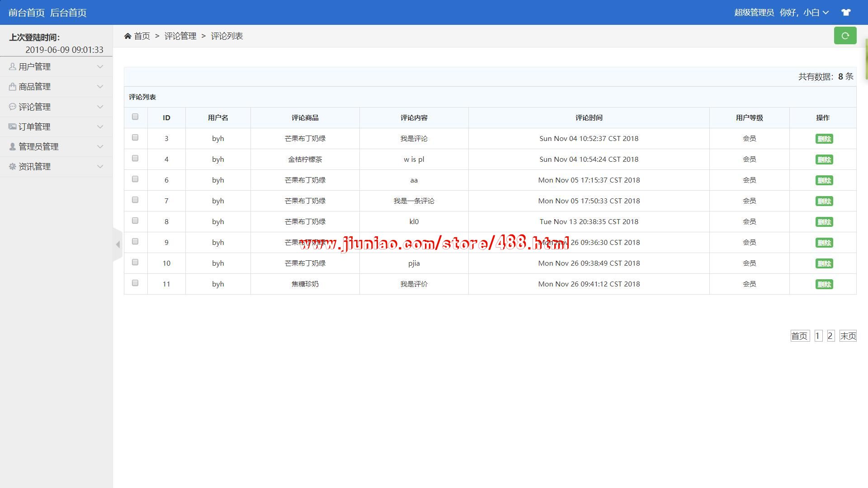868x488 pixels.
Task: Expand the 用户管理 menu chevron
Action: coord(100,67)
